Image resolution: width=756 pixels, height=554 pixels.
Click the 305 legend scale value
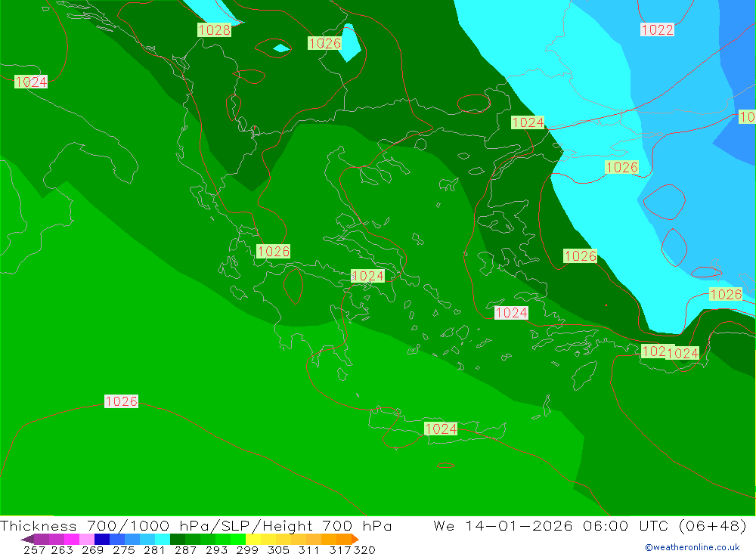coord(277,549)
